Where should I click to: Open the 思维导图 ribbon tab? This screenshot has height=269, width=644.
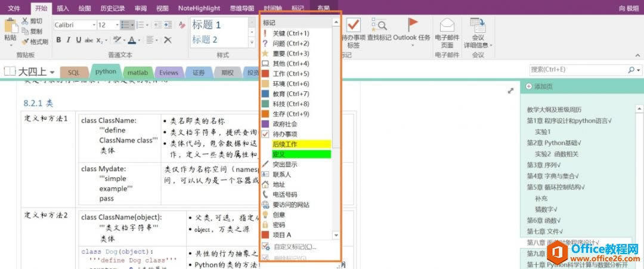point(242,8)
